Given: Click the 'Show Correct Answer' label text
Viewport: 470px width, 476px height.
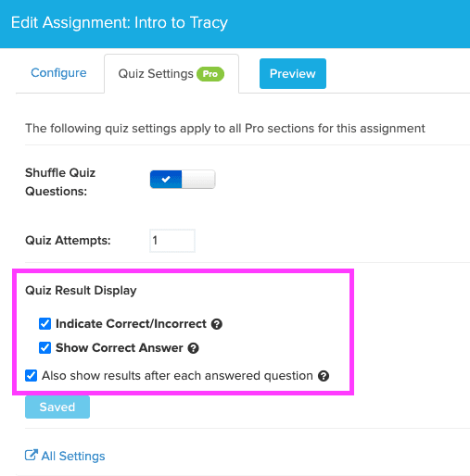Looking at the screenshot, I should [x=120, y=348].
